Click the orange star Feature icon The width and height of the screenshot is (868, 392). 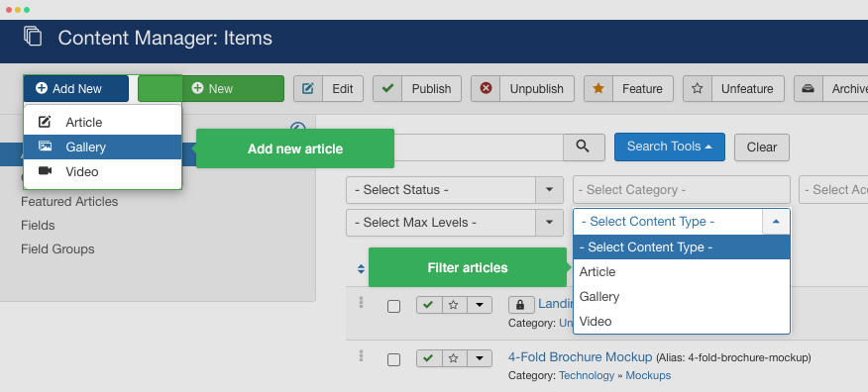tap(598, 88)
